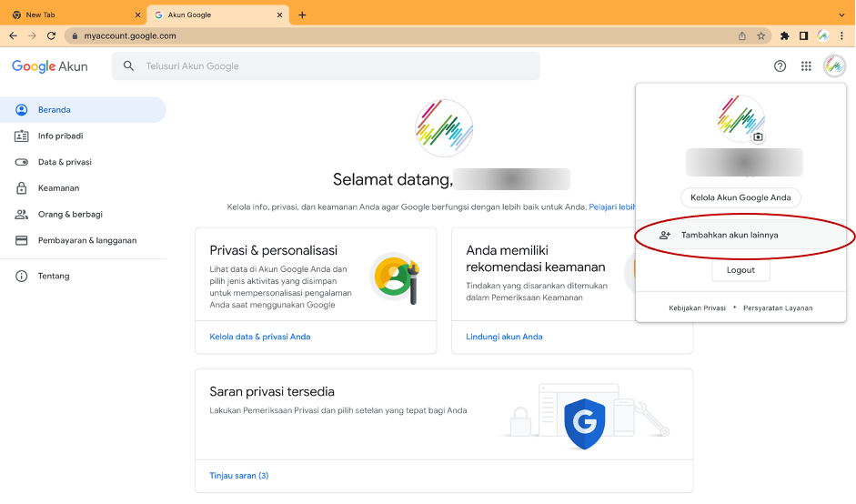Select Tambahkan akun lainnya option
The image size is (856, 504).
[x=730, y=235]
